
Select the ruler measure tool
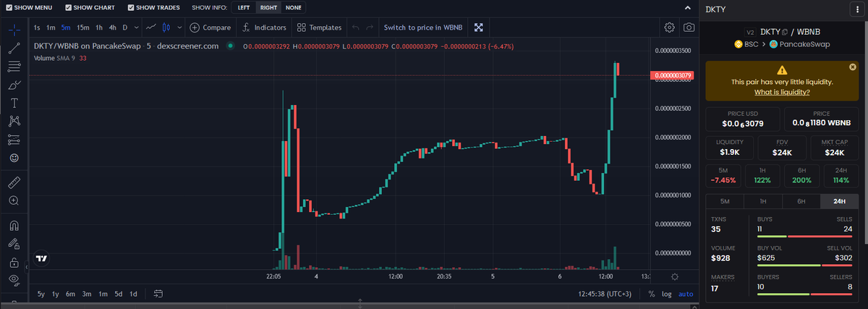click(x=14, y=181)
